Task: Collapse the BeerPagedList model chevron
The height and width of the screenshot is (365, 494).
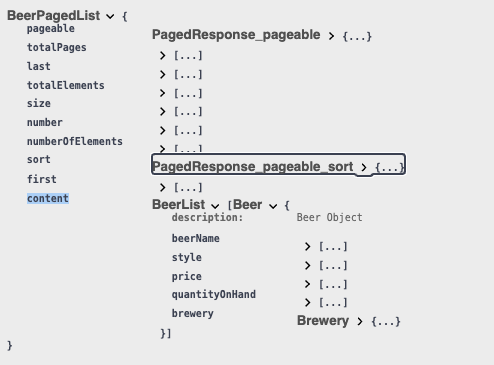Action: pos(110,16)
